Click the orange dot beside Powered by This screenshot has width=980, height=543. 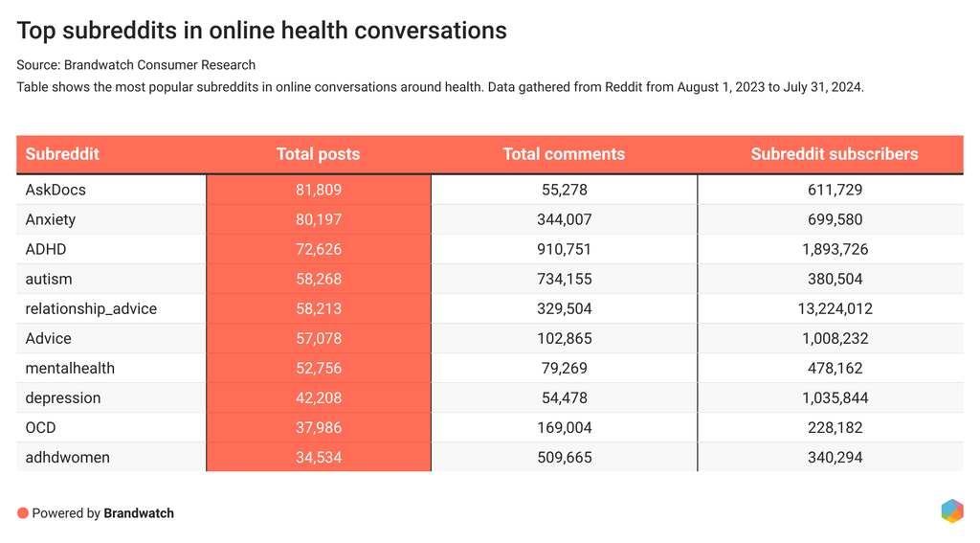(x=23, y=513)
